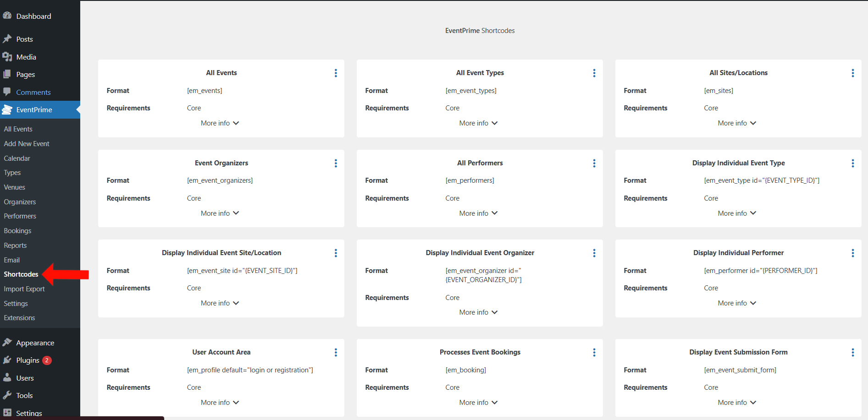Click the Appearance paintbrush icon
868x420 pixels.
pos(7,343)
